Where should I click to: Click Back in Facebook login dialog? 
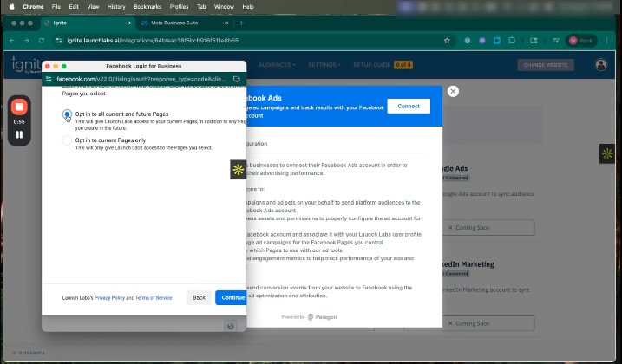pos(200,298)
